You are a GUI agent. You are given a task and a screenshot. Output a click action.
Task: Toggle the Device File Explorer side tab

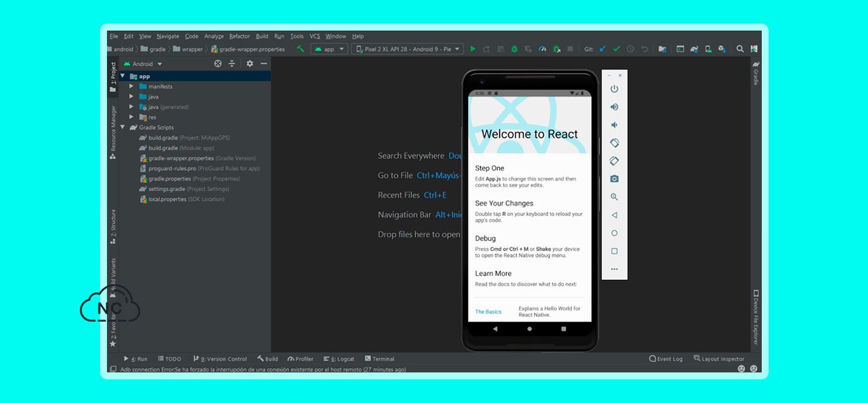(756, 317)
